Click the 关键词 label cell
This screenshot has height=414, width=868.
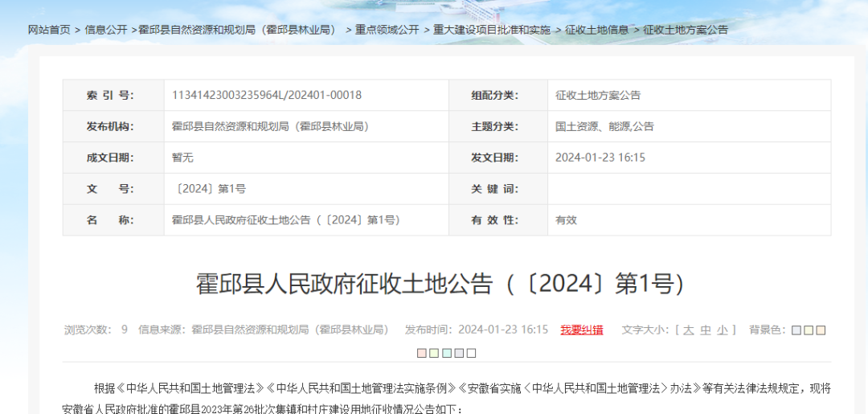(498, 189)
